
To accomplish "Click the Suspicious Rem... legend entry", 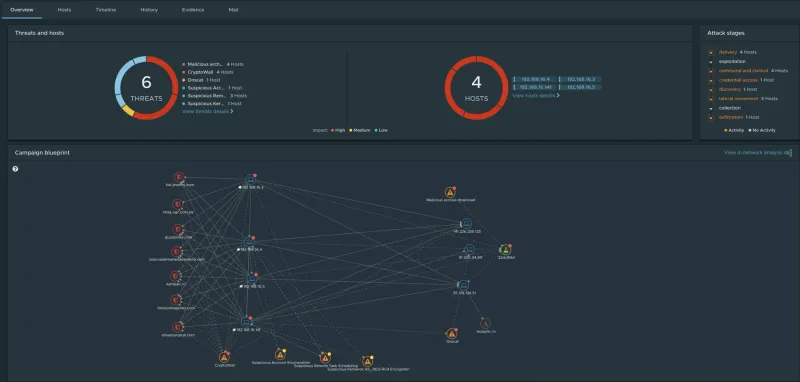I will coord(214,95).
